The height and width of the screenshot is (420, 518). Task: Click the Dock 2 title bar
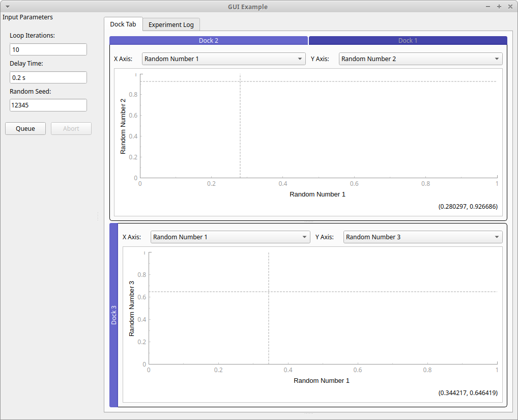coord(209,40)
